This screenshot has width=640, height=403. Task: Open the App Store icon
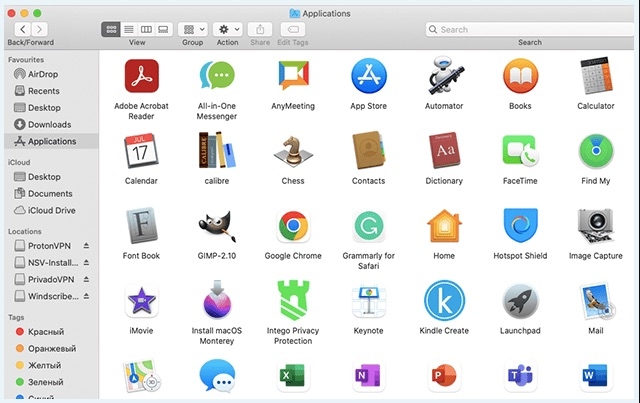[369, 76]
